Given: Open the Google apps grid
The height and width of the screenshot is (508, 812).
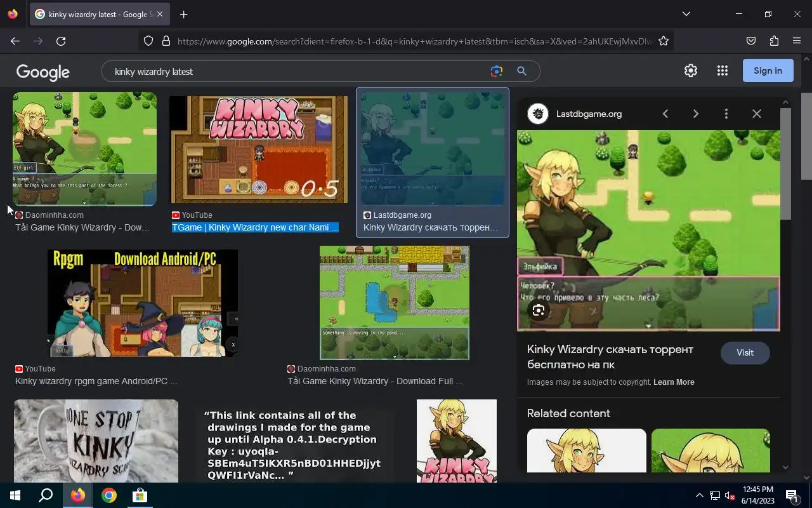Looking at the screenshot, I should pyautogui.click(x=723, y=71).
